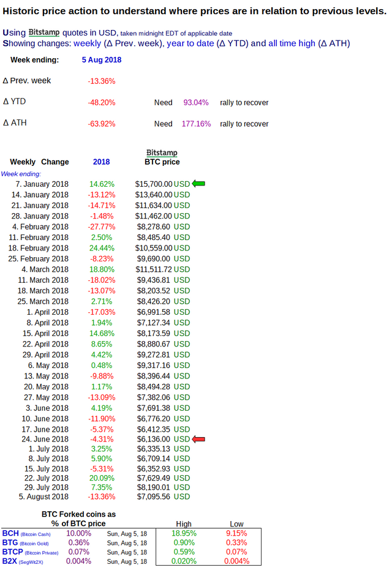
Task: Click the BCH high value 18.95%
Action: [184, 533]
